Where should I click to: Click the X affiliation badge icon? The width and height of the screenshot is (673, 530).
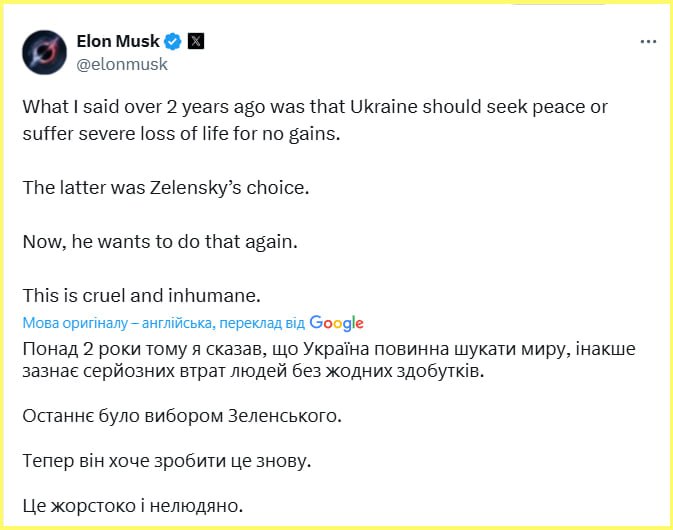[x=196, y=41]
